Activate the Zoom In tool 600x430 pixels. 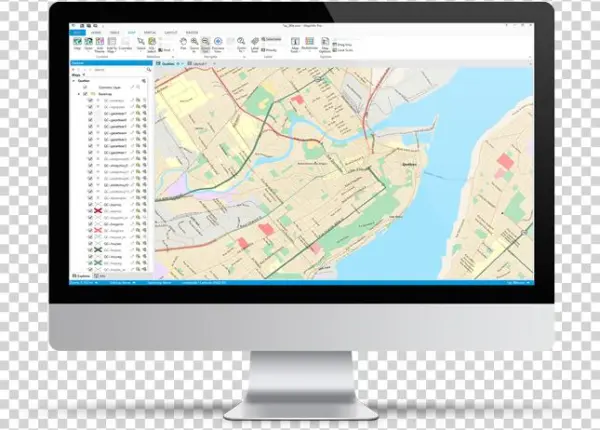pyautogui.click(x=194, y=44)
